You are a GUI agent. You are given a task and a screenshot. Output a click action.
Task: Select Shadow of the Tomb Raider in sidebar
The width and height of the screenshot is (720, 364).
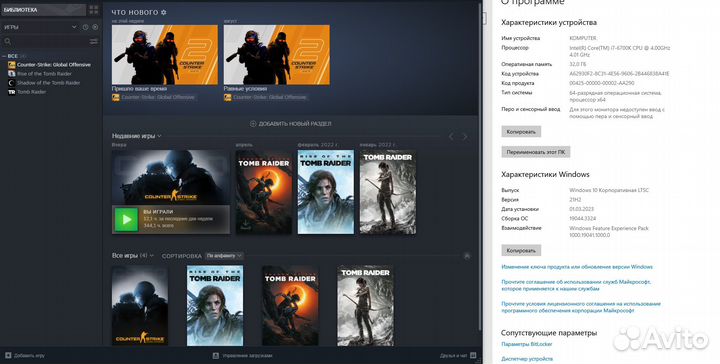click(x=49, y=83)
